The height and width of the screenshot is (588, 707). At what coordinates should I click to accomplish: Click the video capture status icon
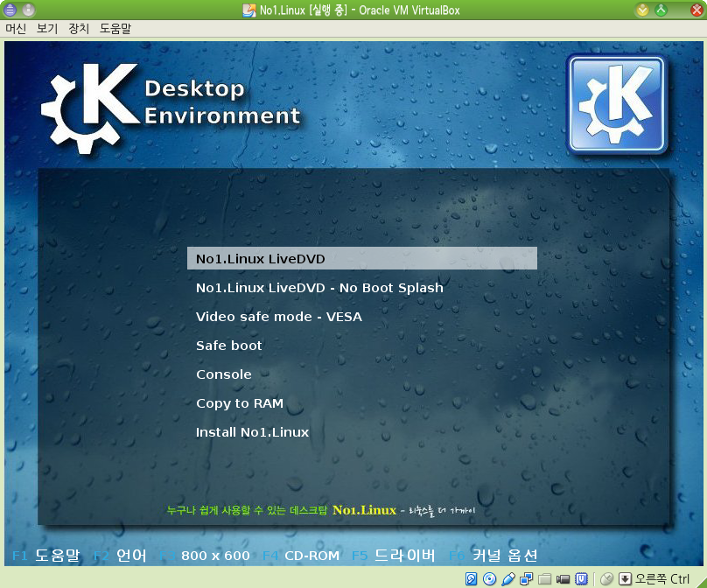(x=563, y=578)
